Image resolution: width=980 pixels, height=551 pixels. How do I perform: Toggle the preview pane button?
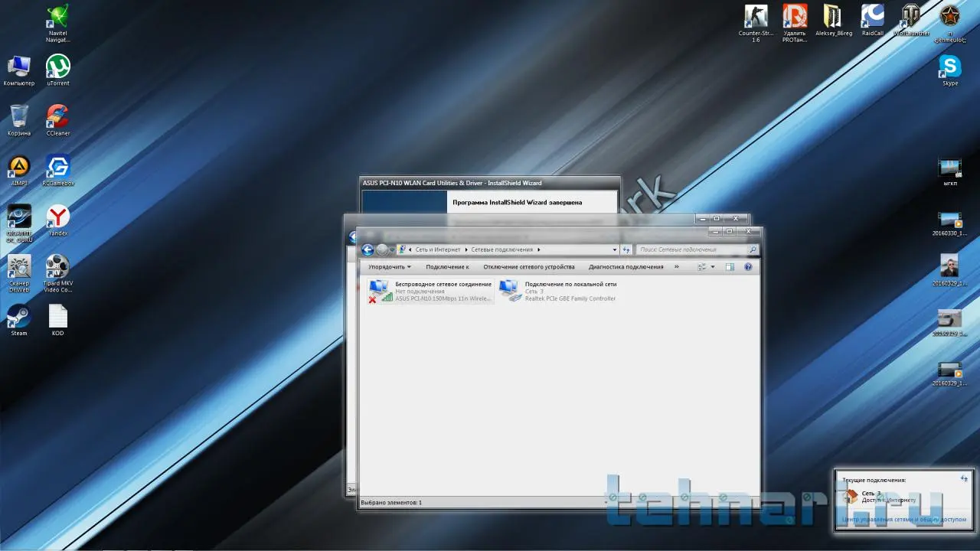[x=730, y=267]
